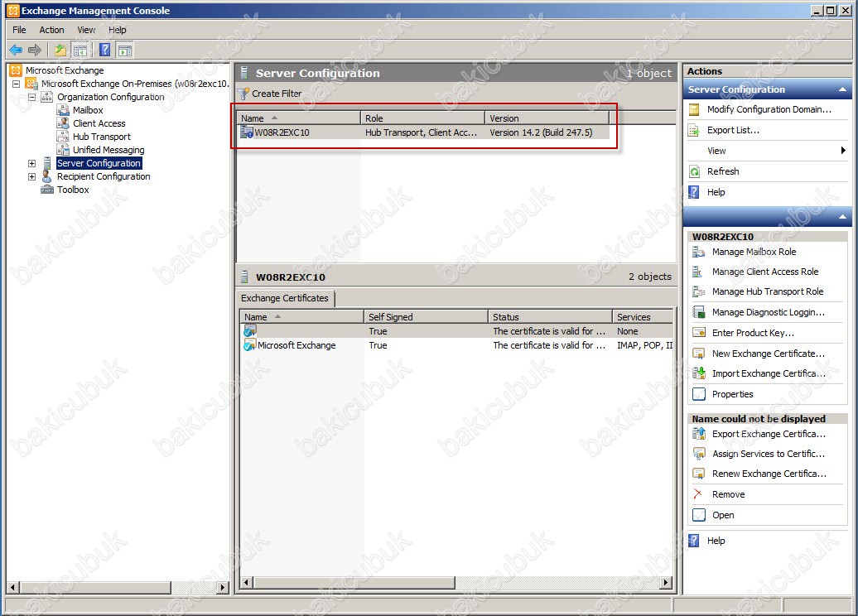858x616 pixels.
Task: Click the Create Filter link
Action: (x=277, y=94)
